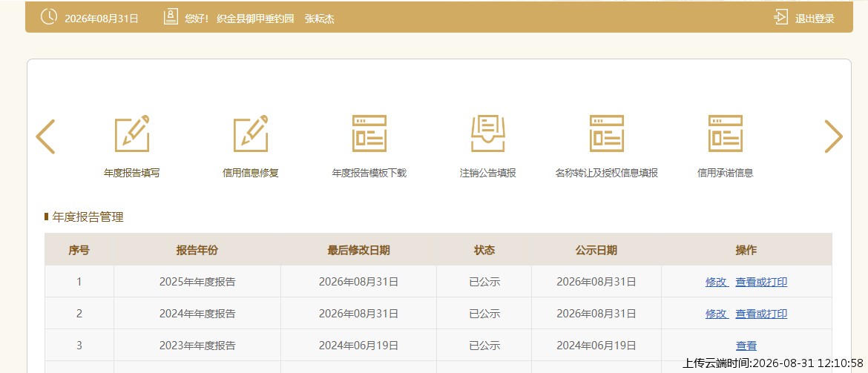Select the 年度报告填写 label
The width and height of the screenshot is (868, 373).
pyautogui.click(x=132, y=174)
